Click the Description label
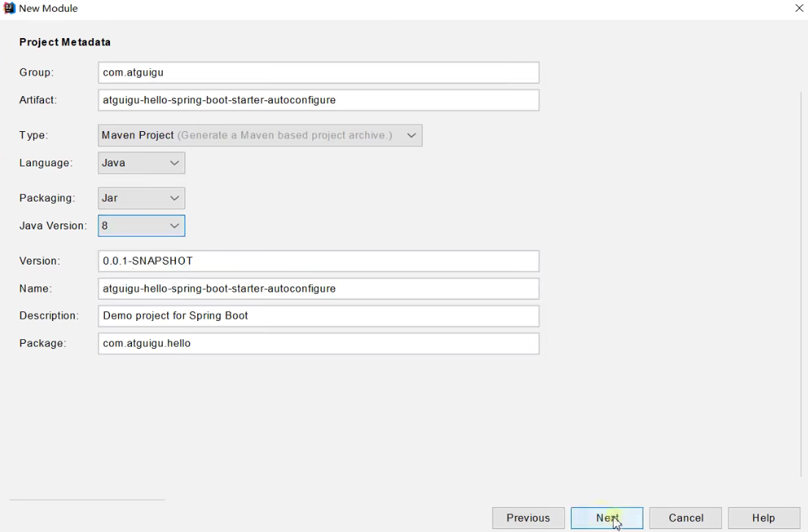Image resolution: width=808 pixels, height=532 pixels. click(49, 316)
